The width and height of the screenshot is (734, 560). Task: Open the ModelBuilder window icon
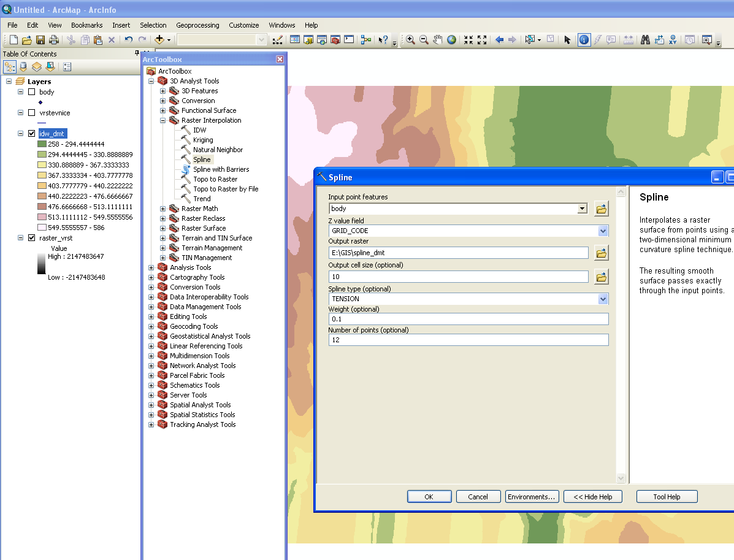coord(366,40)
